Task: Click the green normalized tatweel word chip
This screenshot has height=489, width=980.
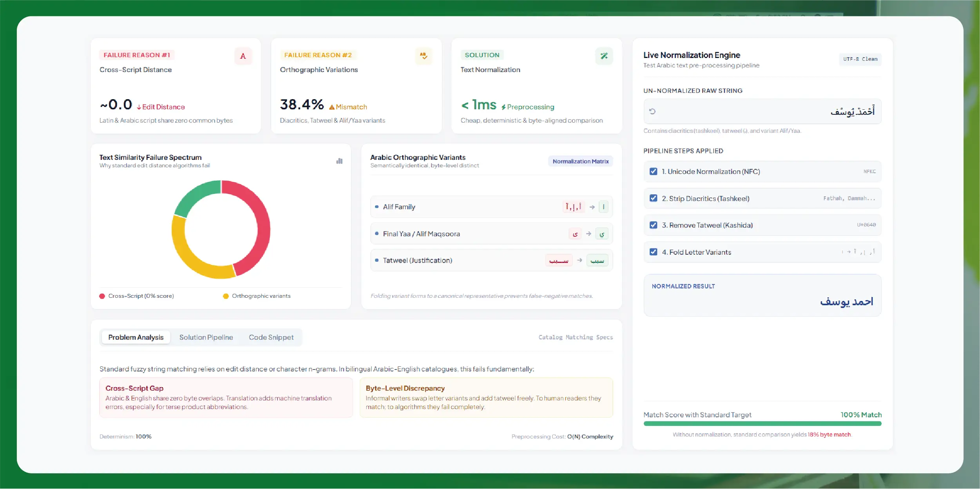Action: point(597,260)
